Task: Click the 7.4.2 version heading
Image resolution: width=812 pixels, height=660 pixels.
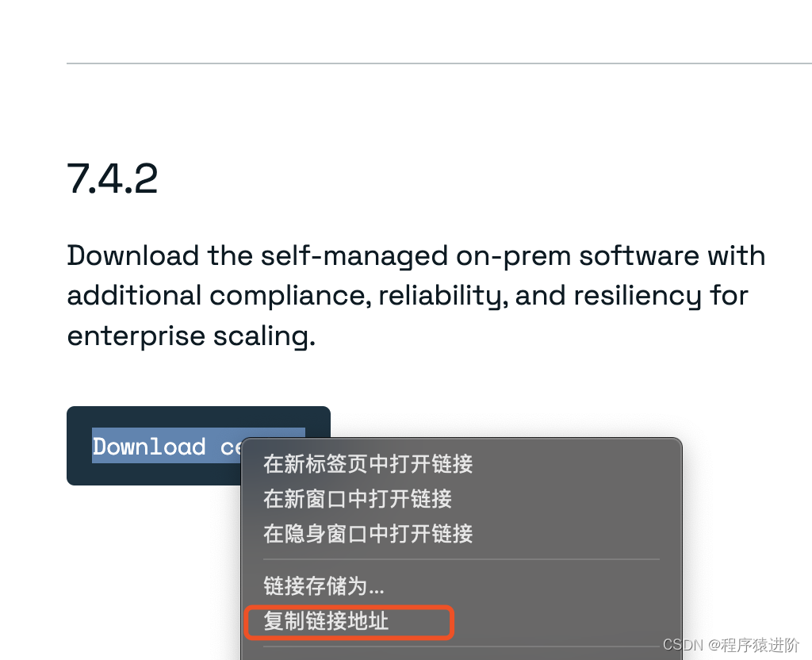Action: pyautogui.click(x=113, y=178)
